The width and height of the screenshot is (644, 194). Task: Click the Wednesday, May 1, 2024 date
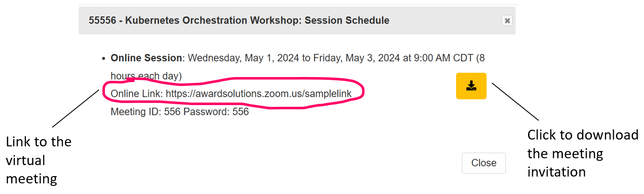[x=243, y=58]
